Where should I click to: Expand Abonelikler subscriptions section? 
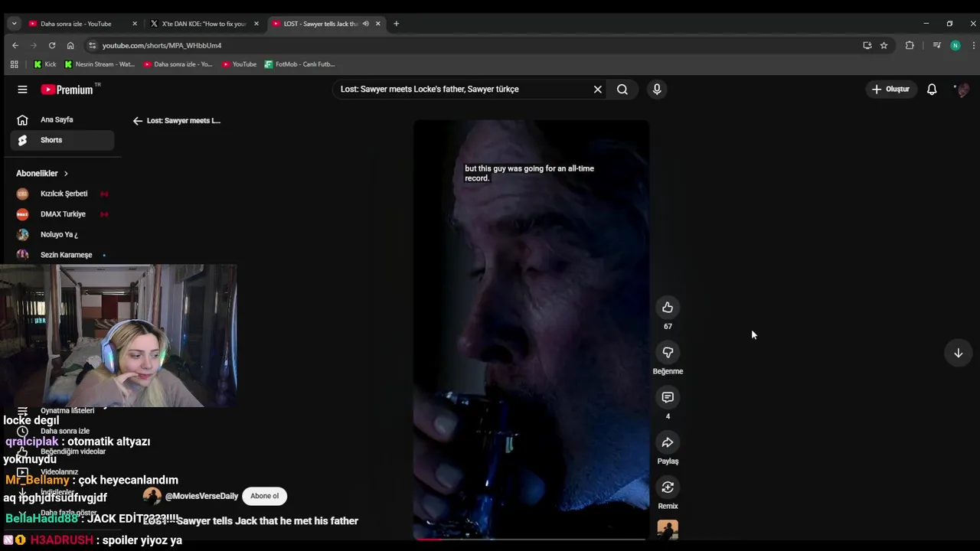coord(42,174)
